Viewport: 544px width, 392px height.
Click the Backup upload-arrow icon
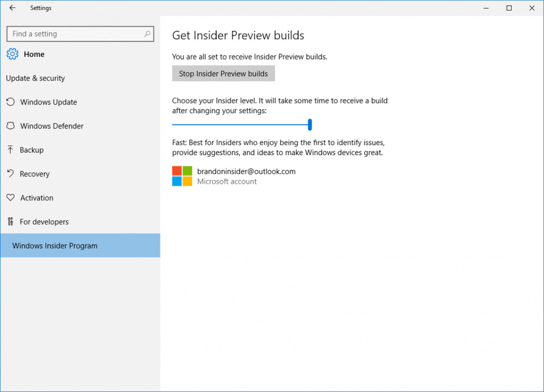[11, 150]
